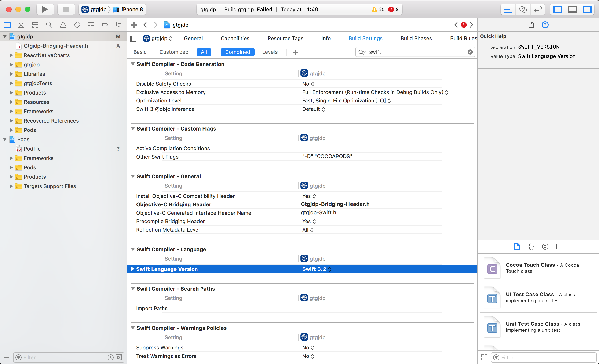Image resolution: width=599 pixels, height=364 pixels.
Task: Clear the swift search field
Action: click(x=470, y=52)
